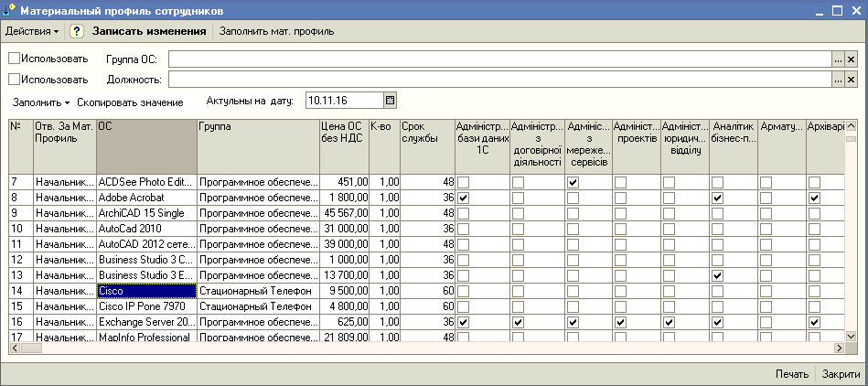Select the Cisco IP Pone 7970 cell
This screenshot has height=386, width=868.
pos(145,306)
